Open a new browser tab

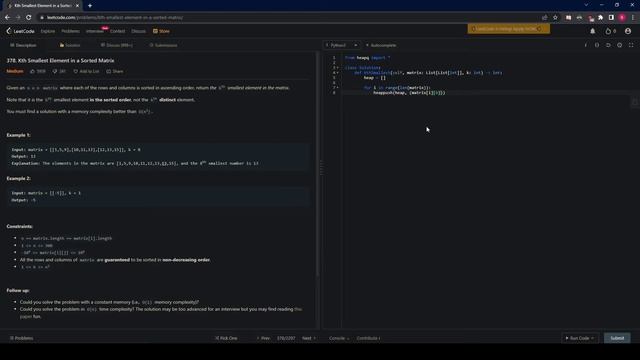(x=90, y=6)
